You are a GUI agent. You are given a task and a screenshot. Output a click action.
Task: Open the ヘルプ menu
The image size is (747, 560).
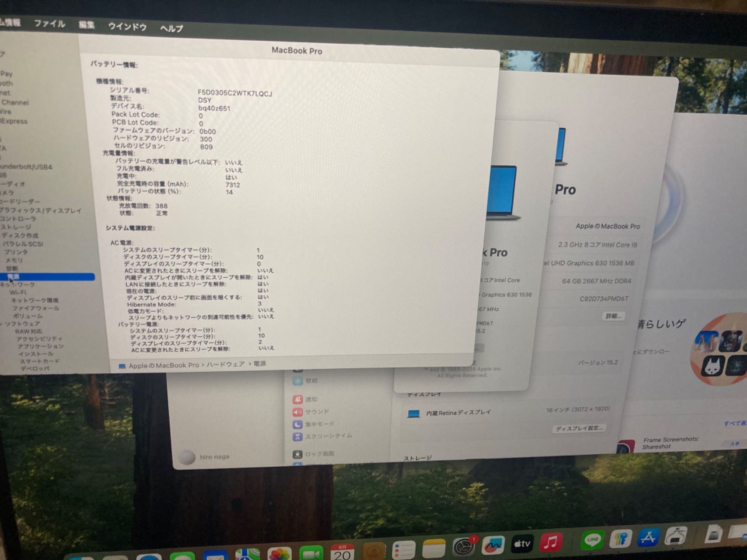[171, 28]
